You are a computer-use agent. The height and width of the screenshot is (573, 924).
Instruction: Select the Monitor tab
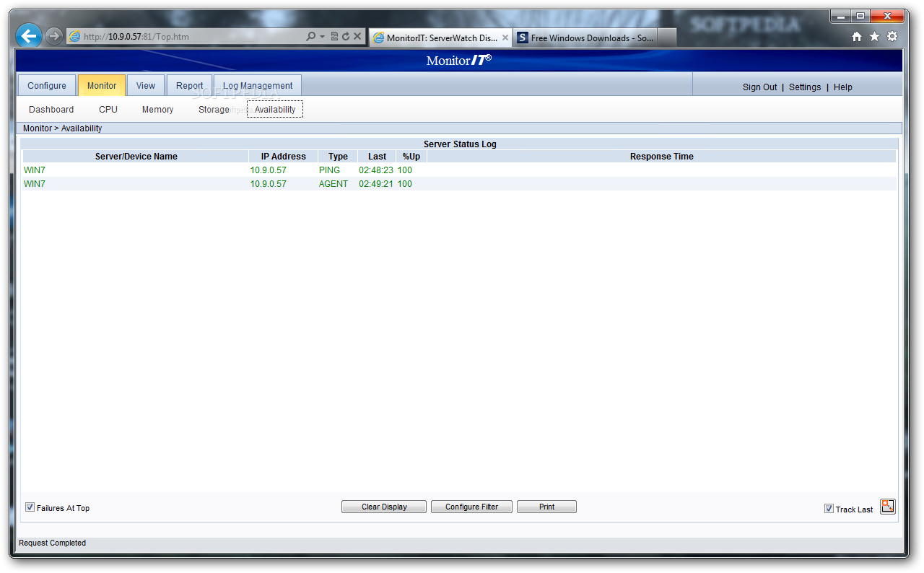point(102,85)
